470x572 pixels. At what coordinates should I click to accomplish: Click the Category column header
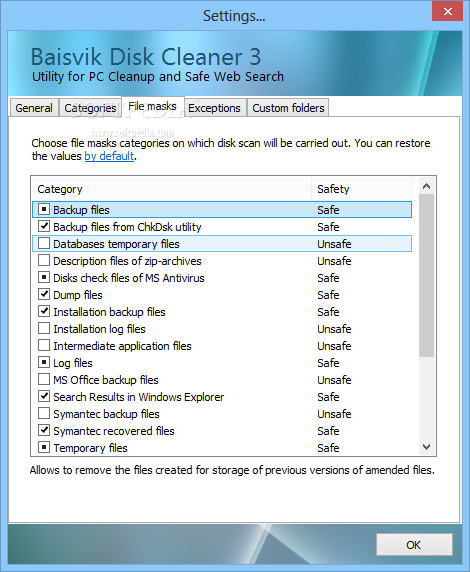(x=172, y=189)
